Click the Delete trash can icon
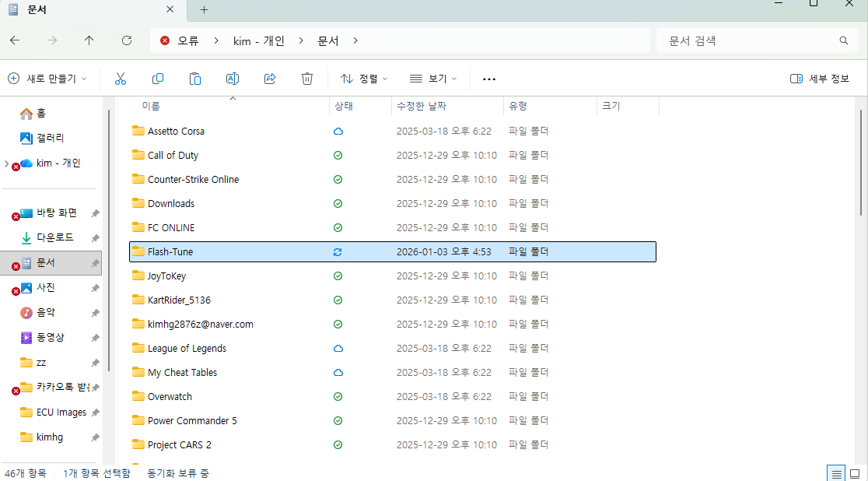 click(307, 79)
